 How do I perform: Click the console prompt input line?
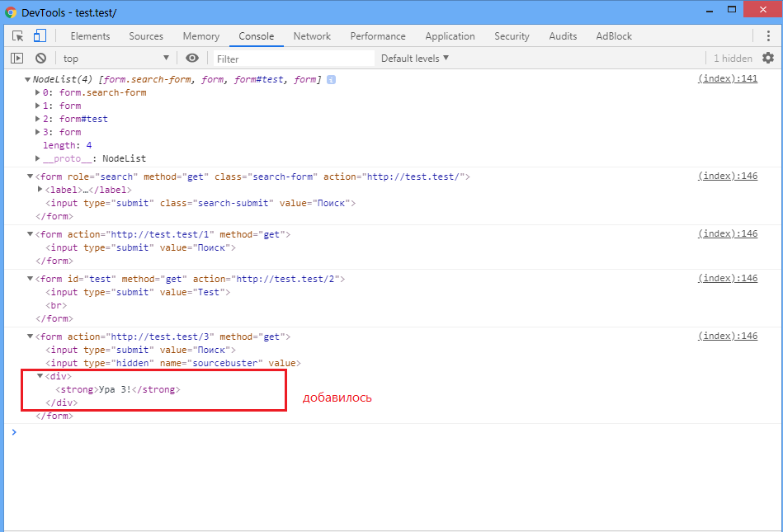(x=394, y=432)
